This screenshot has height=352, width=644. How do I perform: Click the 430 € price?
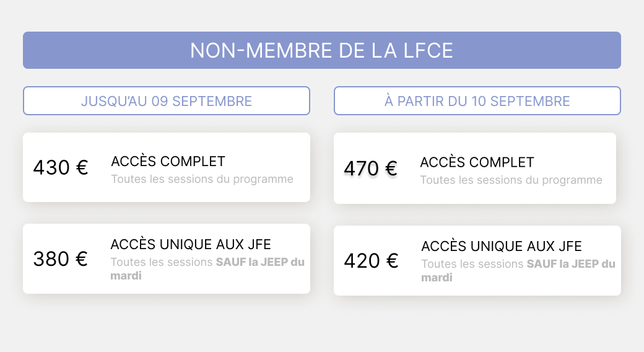[x=61, y=167]
